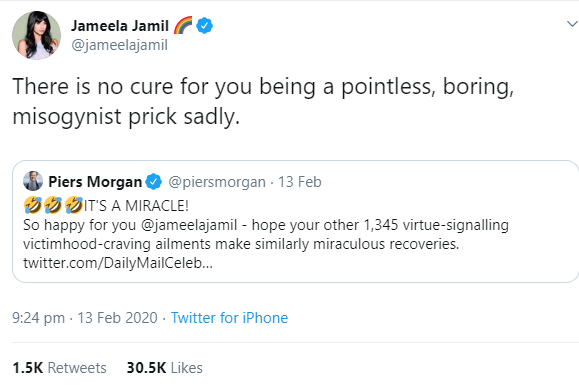Expand the tweet options chevron menu
The height and width of the screenshot is (389, 579).
572,24
